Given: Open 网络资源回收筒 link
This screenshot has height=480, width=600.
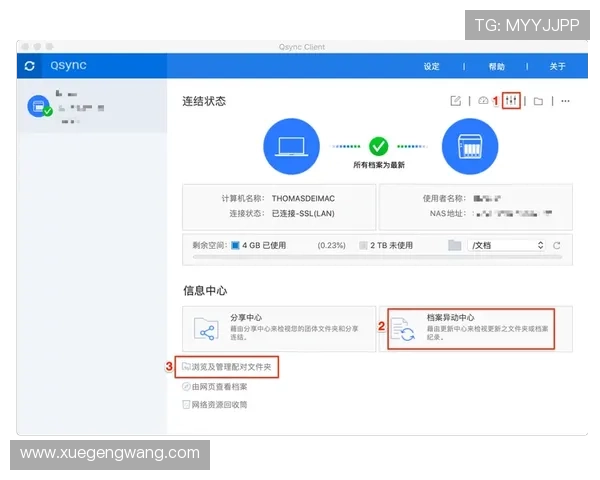Looking at the screenshot, I should [215, 405].
